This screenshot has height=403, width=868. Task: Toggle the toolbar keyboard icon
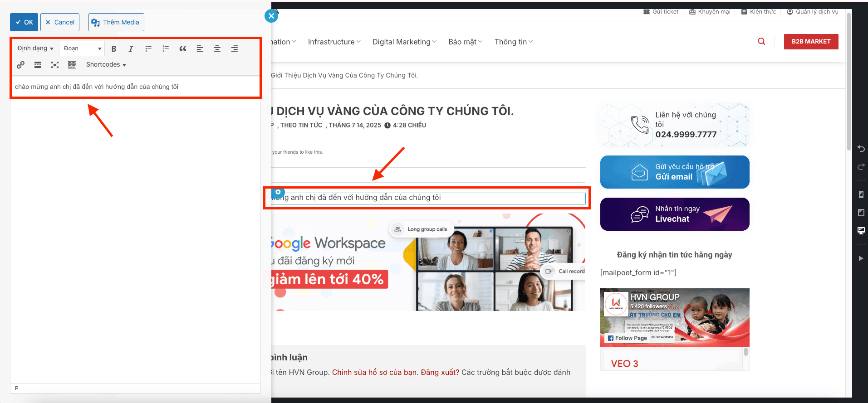72,65
